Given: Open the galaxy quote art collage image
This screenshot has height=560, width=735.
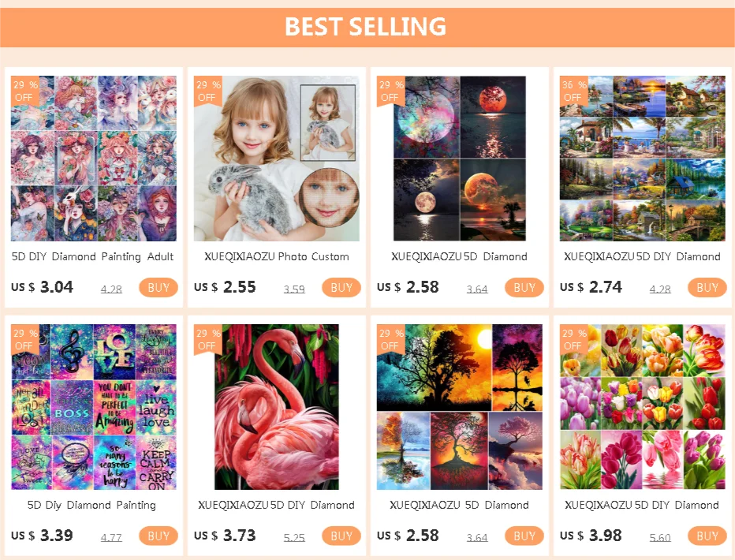Looking at the screenshot, I should tap(94, 407).
